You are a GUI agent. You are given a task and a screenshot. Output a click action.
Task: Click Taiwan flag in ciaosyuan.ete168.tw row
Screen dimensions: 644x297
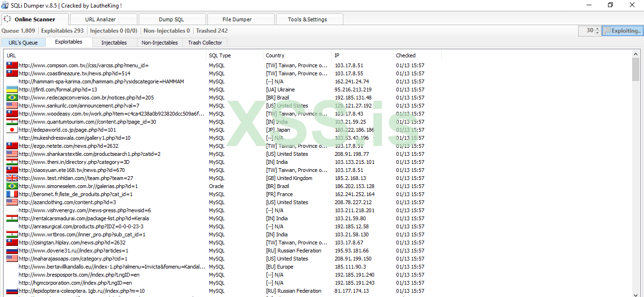coord(12,170)
